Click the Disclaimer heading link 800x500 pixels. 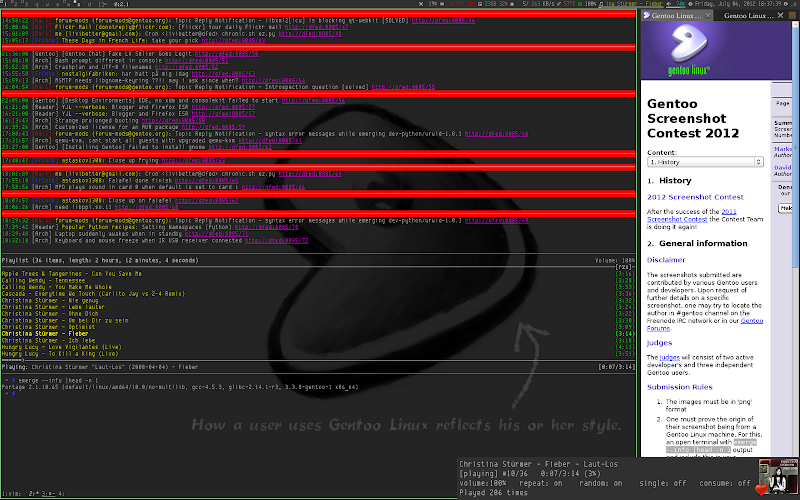[666, 260]
